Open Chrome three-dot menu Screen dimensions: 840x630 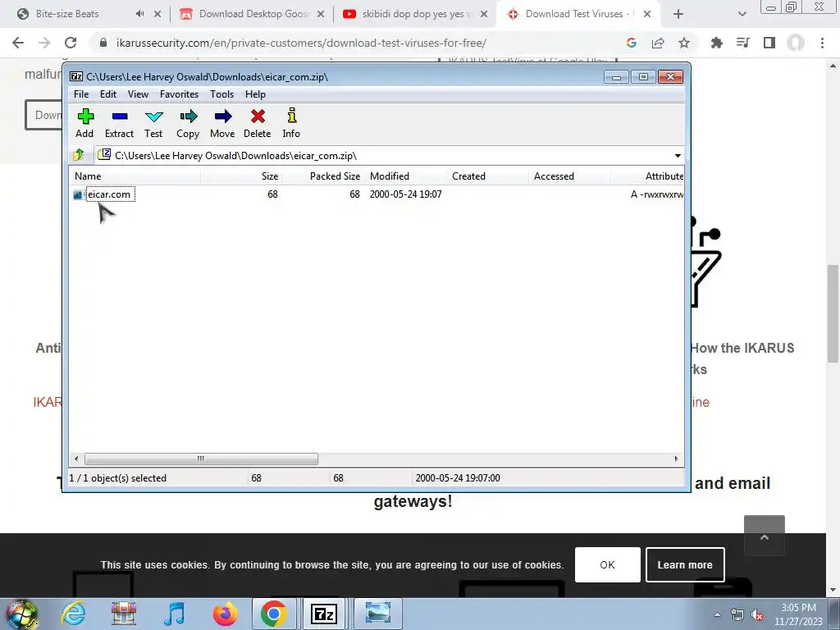click(x=822, y=43)
